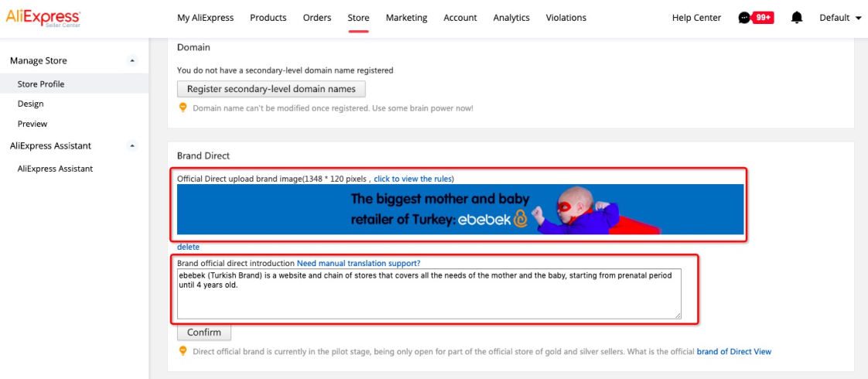Open 'Need manual translation support?' link
The width and height of the screenshot is (868, 379).
(359, 263)
